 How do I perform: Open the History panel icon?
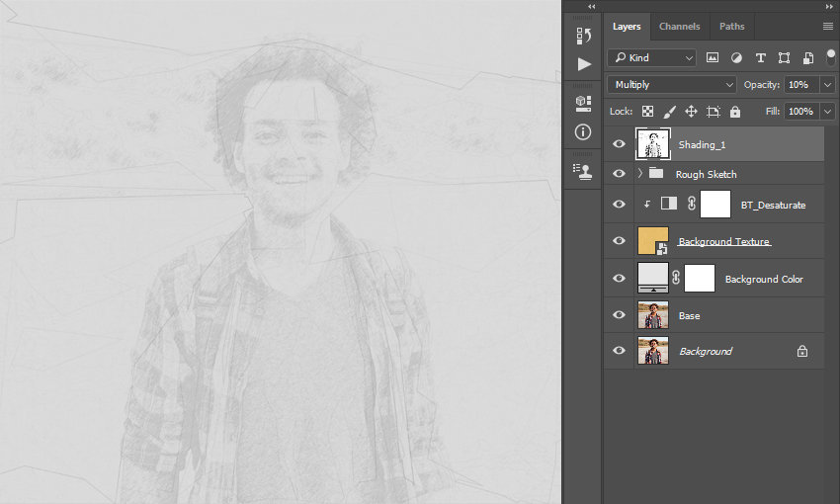pyautogui.click(x=583, y=36)
